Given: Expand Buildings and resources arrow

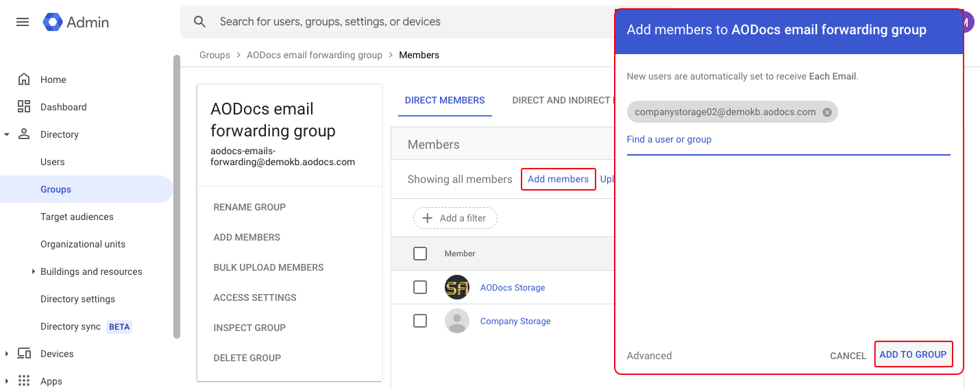Looking at the screenshot, I should (x=33, y=271).
